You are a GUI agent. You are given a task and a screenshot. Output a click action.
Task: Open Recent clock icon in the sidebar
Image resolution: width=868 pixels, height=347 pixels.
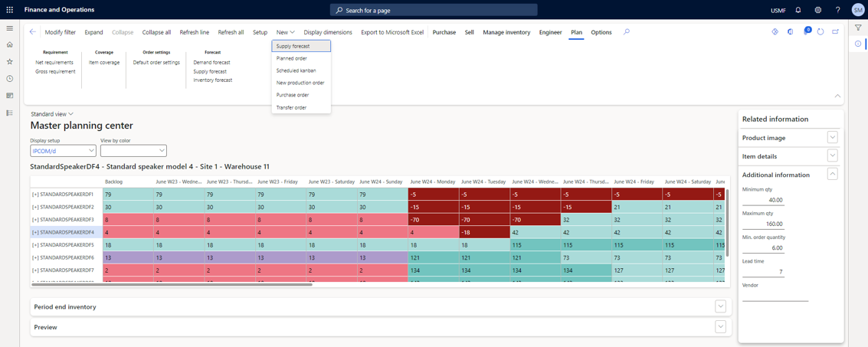(x=9, y=79)
